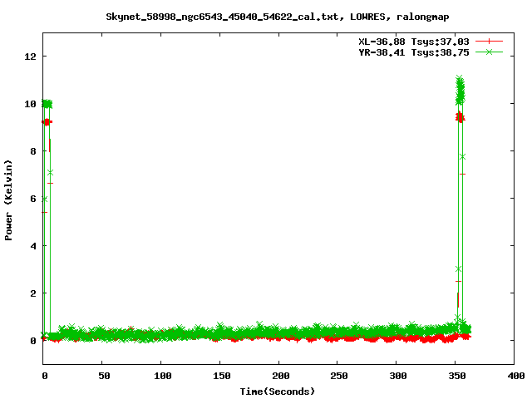Click the x-axis tick label 300

tap(398, 376)
